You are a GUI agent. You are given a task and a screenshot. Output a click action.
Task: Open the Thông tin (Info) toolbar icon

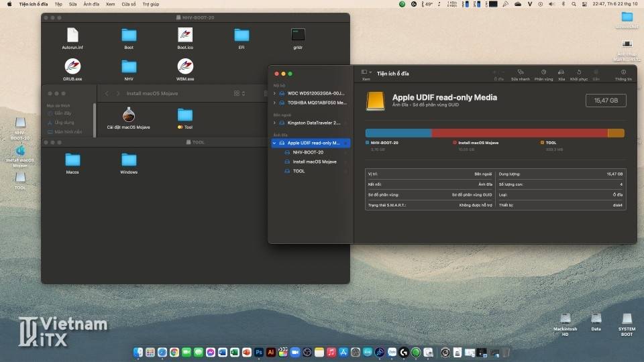pyautogui.click(x=623, y=72)
